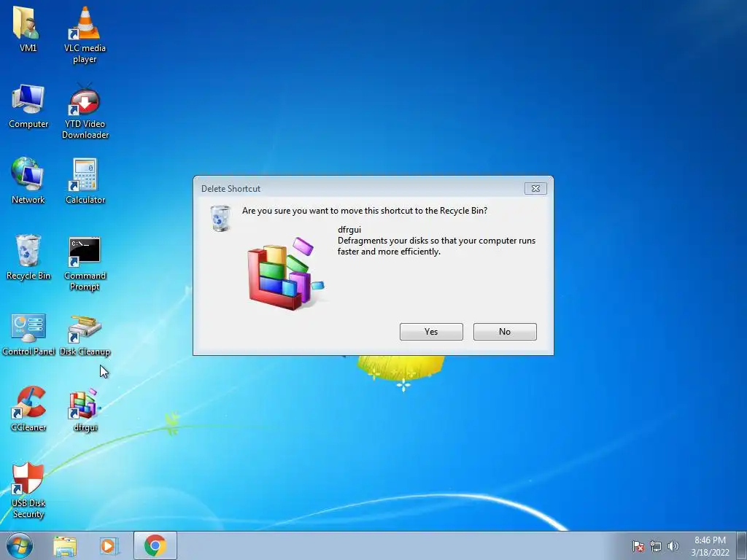Open Google Chrome from the taskbar
This screenshot has height=560, width=747.
(155, 545)
